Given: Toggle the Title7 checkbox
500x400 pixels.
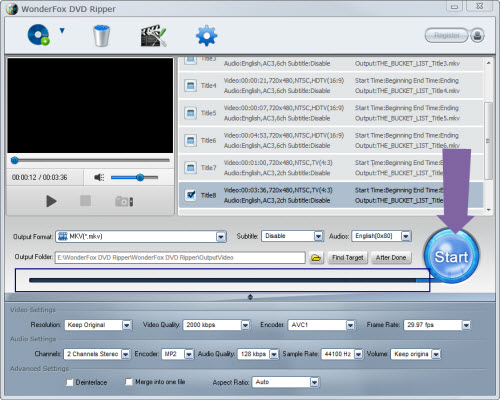Looking at the screenshot, I should tap(190, 168).
